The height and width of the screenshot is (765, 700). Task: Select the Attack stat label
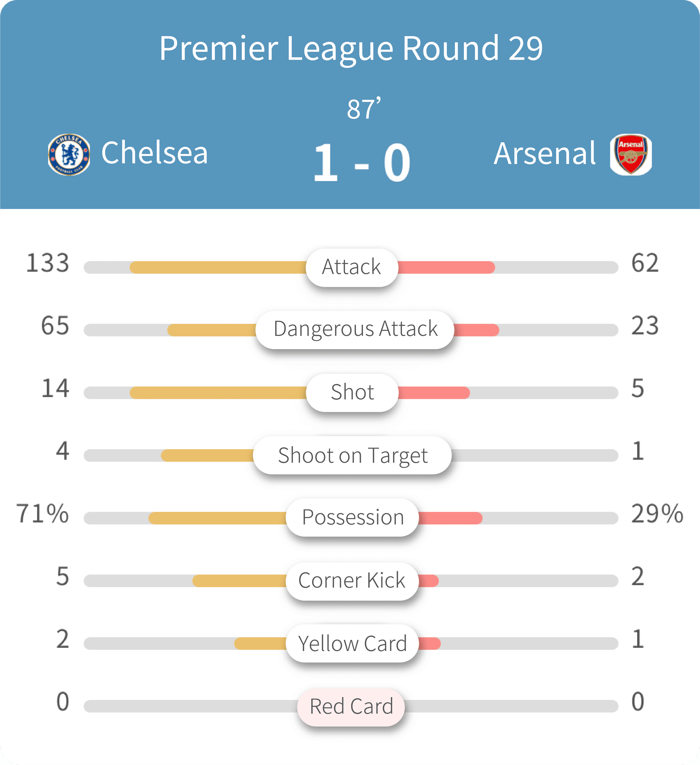tap(352, 267)
